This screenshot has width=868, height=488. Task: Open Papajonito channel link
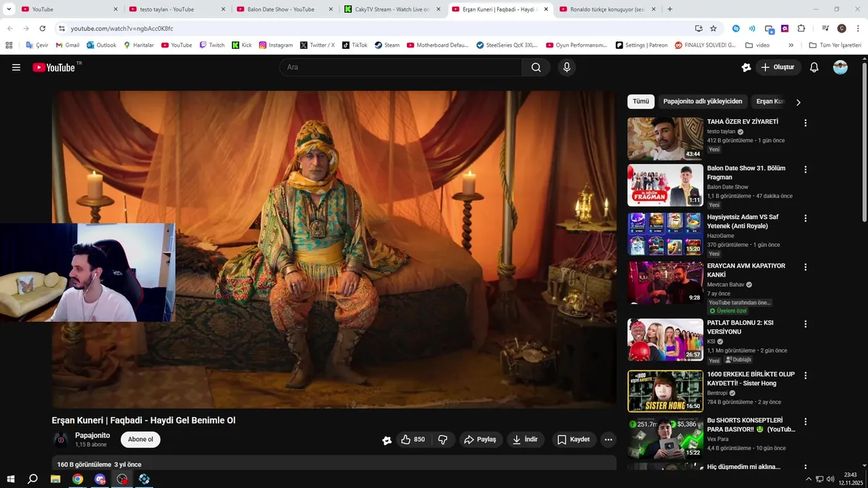click(92, 435)
